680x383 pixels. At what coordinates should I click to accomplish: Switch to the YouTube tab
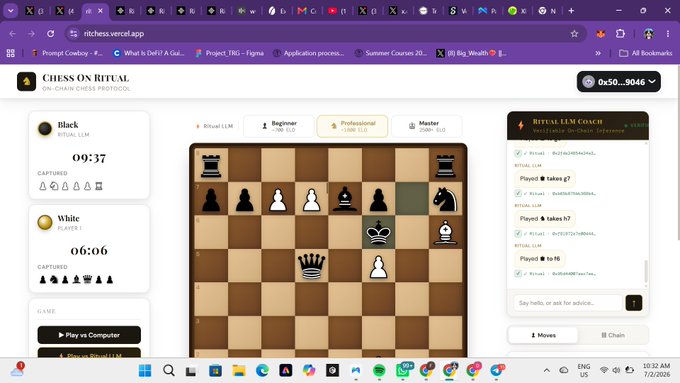click(337, 11)
